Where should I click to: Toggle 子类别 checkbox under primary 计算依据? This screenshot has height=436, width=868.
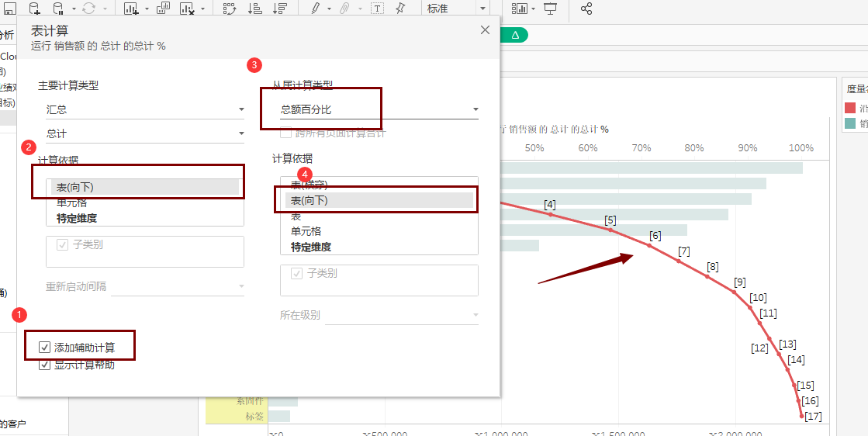point(62,245)
